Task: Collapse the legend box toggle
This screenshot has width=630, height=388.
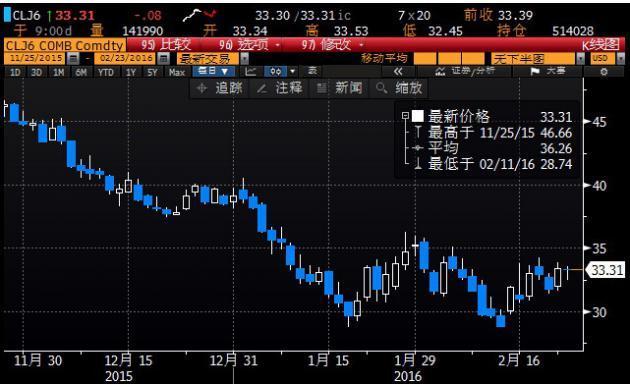Action: 405,116
